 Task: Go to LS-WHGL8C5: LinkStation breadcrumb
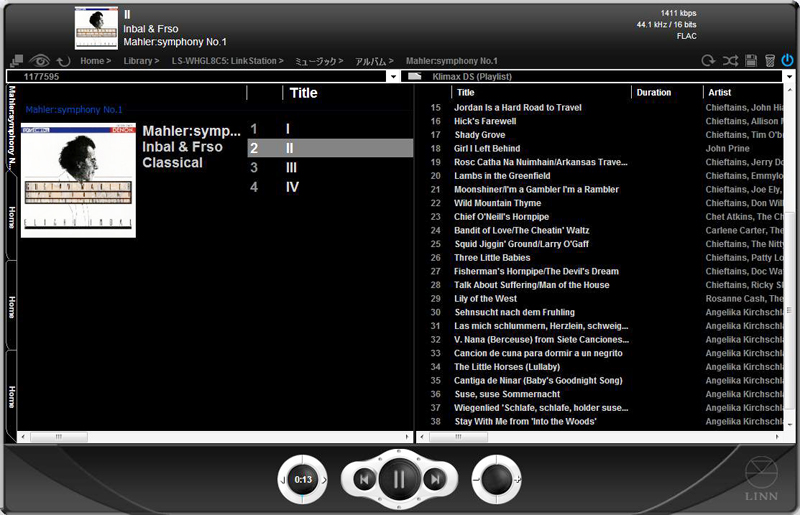(226, 61)
